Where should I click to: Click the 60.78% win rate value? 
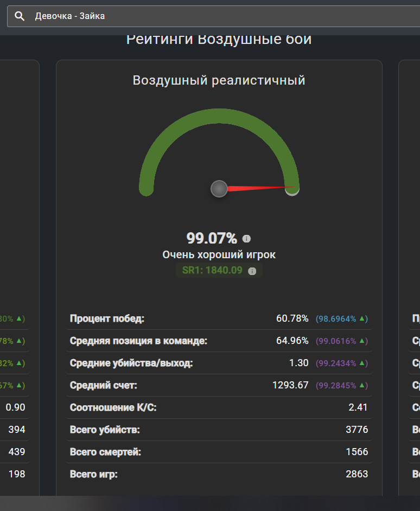292,318
